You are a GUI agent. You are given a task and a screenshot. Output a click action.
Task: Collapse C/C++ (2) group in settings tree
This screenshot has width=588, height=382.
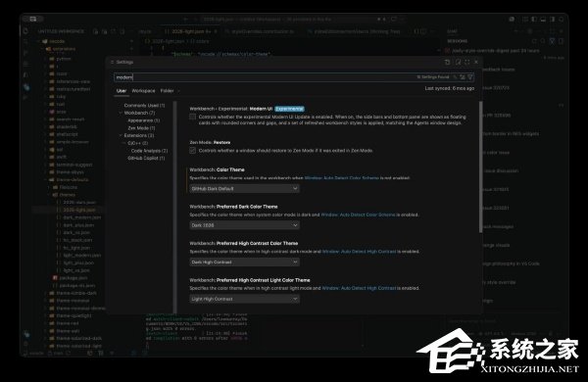[124, 143]
